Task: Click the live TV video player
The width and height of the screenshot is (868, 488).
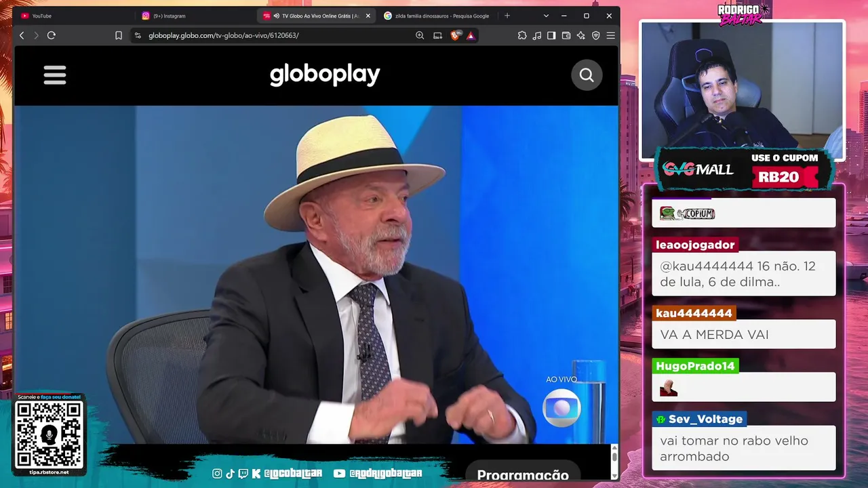Action: click(316, 274)
